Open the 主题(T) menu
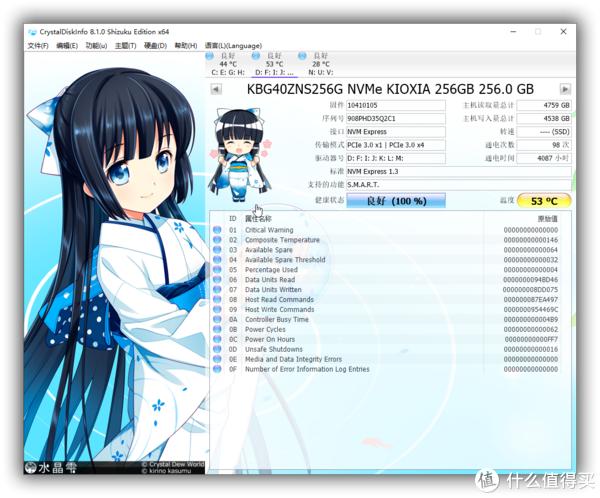Screen dimensions: 600x498 click(126, 46)
